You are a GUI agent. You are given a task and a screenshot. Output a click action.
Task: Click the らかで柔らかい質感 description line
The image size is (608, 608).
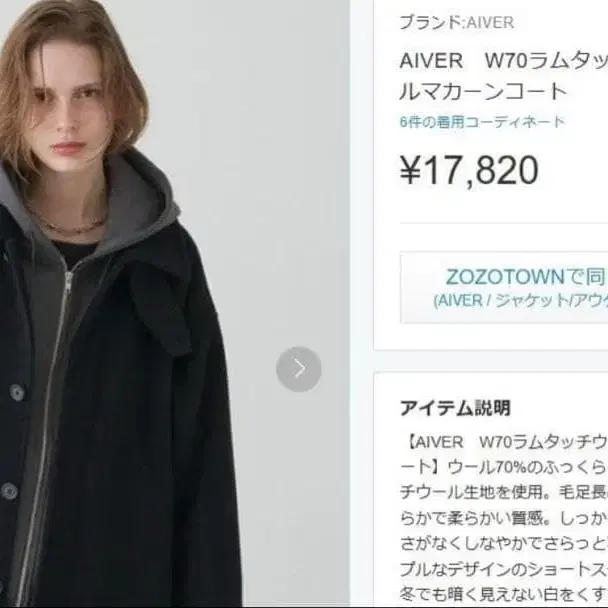pos(504,518)
